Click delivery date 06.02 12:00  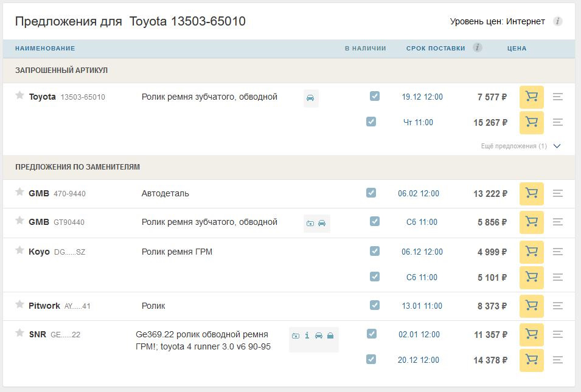(x=419, y=194)
